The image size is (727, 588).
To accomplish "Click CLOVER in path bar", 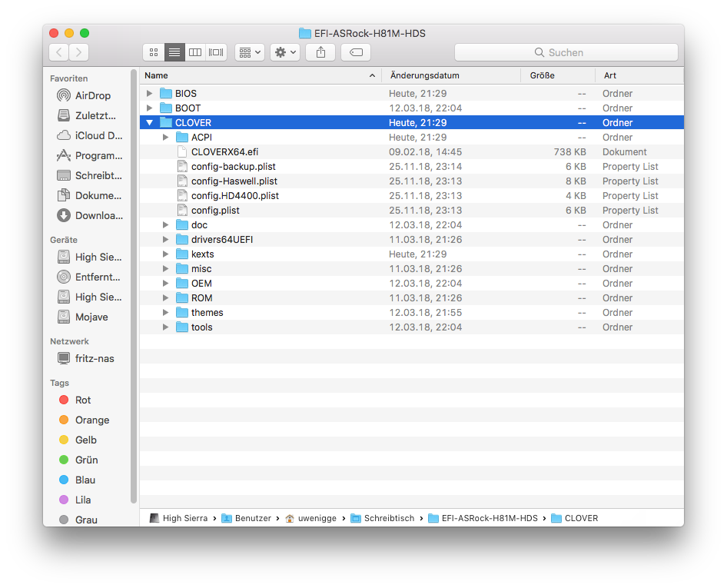I will click(x=575, y=519).
